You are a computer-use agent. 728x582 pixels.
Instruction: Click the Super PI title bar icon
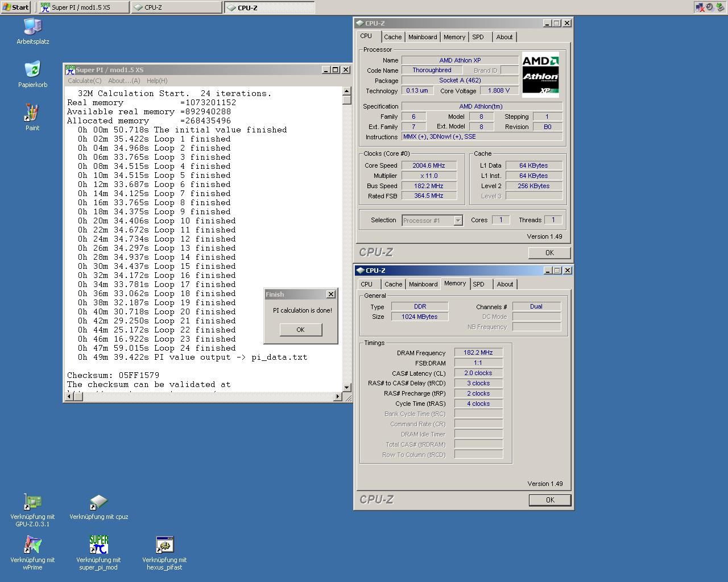tap(70, 70)
